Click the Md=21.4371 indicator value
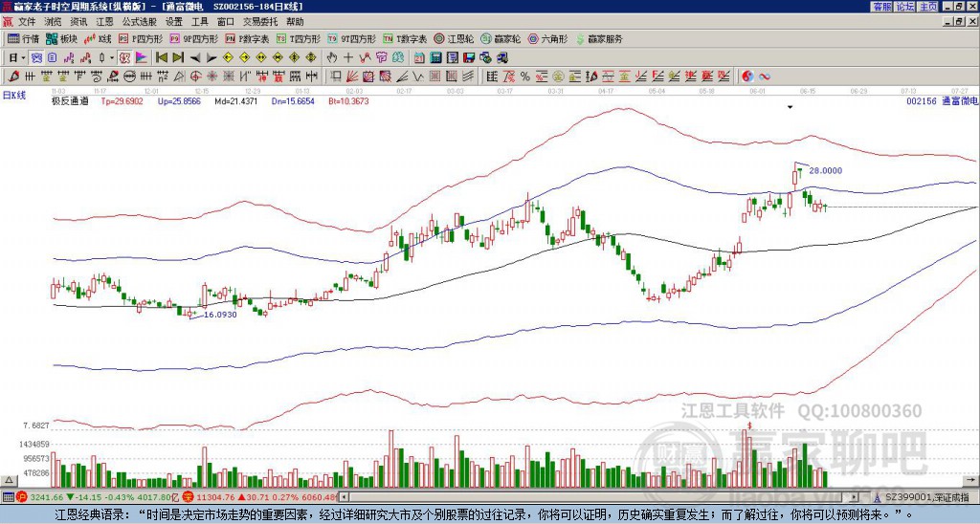 click(x=236, y=101)
